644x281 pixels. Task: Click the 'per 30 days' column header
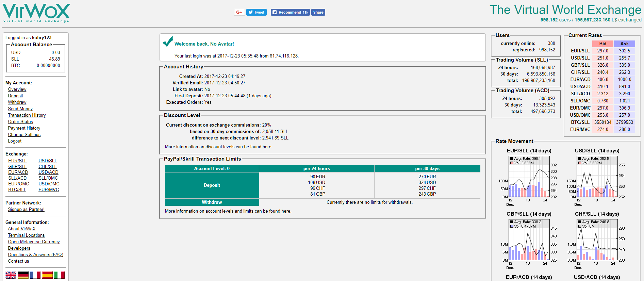coord(427,169)
